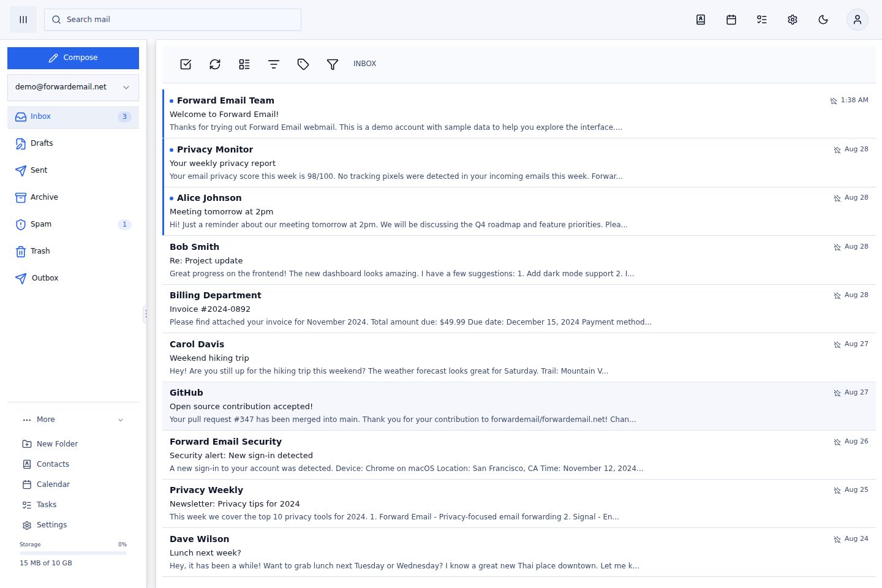Open the Spam folder

coord(73,225)
